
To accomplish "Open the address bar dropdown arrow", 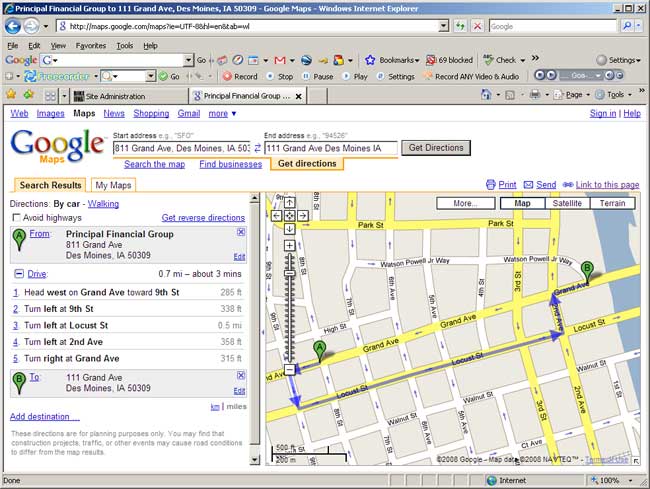I will [x=444, y=26].
